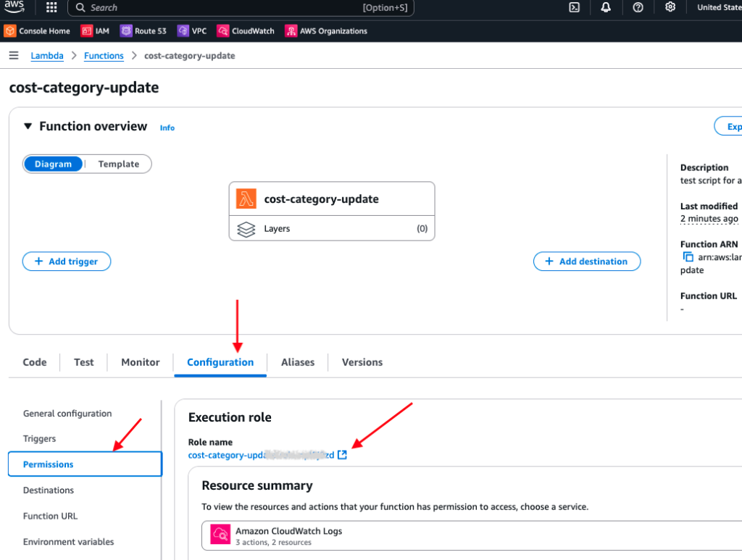Collapse navigation with hamburger menu
The width and height of the screenshot is (742, 560).
pyautogui.click(x=13, y=55)
